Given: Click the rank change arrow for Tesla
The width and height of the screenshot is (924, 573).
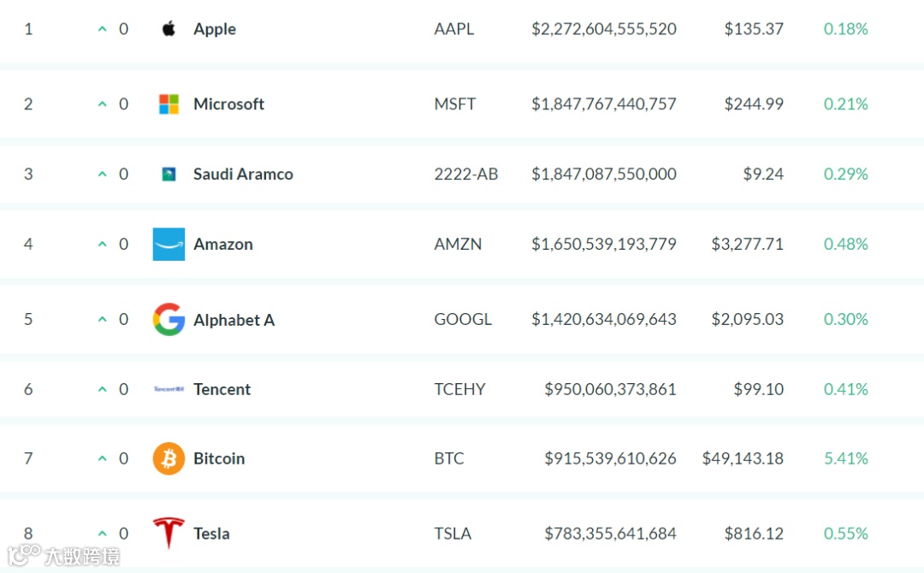Looking at the screenshot, I should coord(103,534).
